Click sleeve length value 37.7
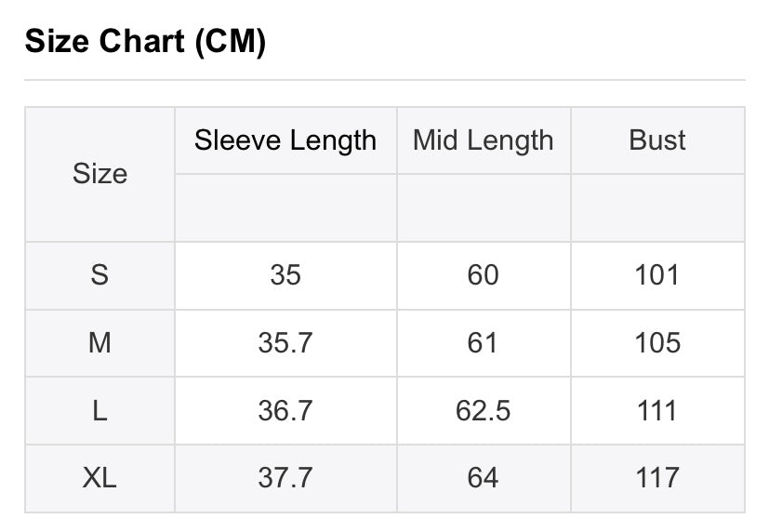Image resolution: width=769 pixels, height=532 pixels. pyautogui.click(x=285, y=477)
